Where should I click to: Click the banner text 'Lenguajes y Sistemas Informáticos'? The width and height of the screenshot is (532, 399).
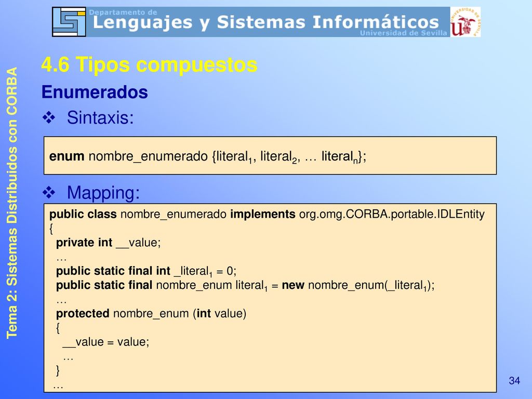[265, 22]
